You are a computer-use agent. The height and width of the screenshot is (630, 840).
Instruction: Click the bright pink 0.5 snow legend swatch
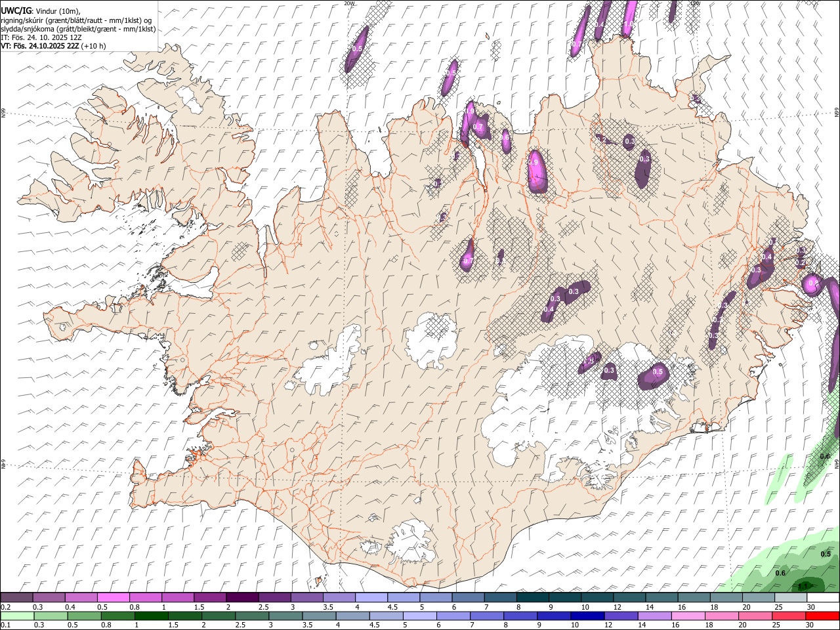tap(113, 598)
